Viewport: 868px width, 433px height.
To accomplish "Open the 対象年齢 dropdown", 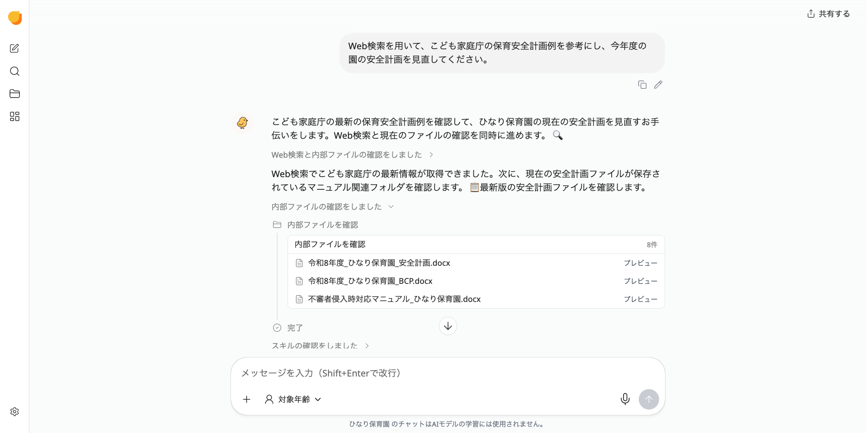I will click(x=293, y=399).
